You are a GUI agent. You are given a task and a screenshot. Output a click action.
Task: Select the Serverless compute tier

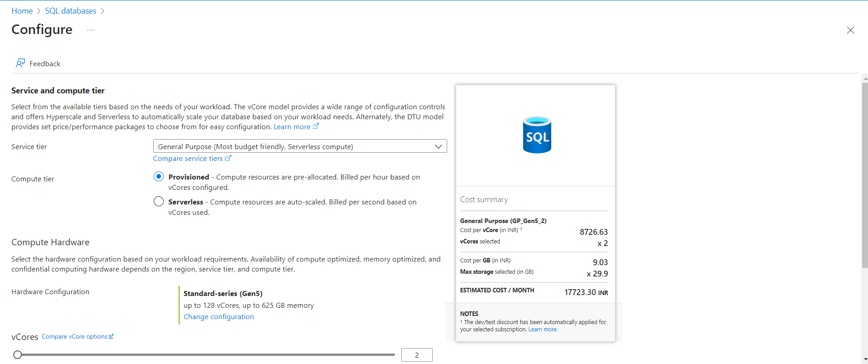click(158, 201)
